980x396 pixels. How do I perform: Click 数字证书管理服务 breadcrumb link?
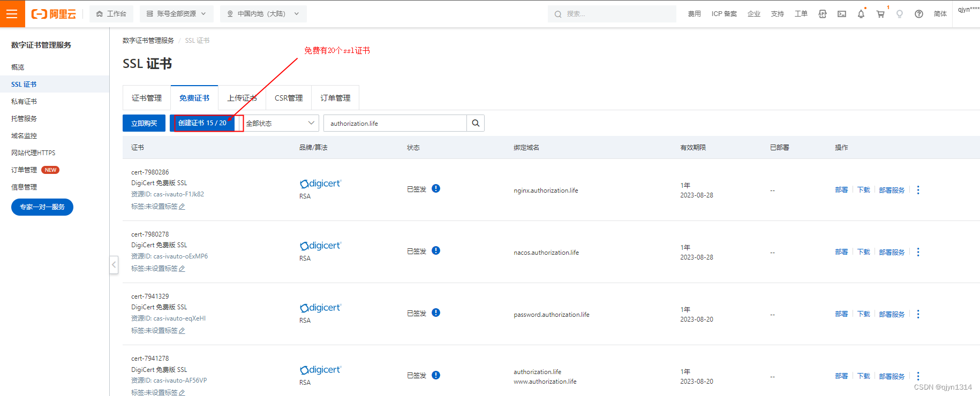(148, 41)
